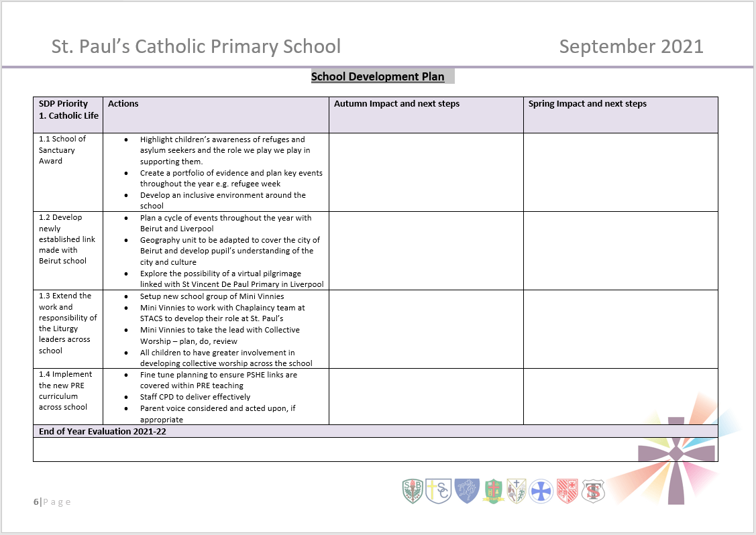Click the empty Spring Impact cell for row 1.2
Screen dimensions: 756x535
pos(620,251)
